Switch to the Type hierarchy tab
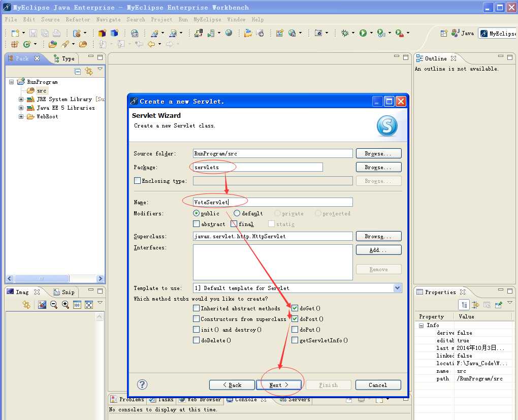The image size is (518, 420). tap(65, 59)
